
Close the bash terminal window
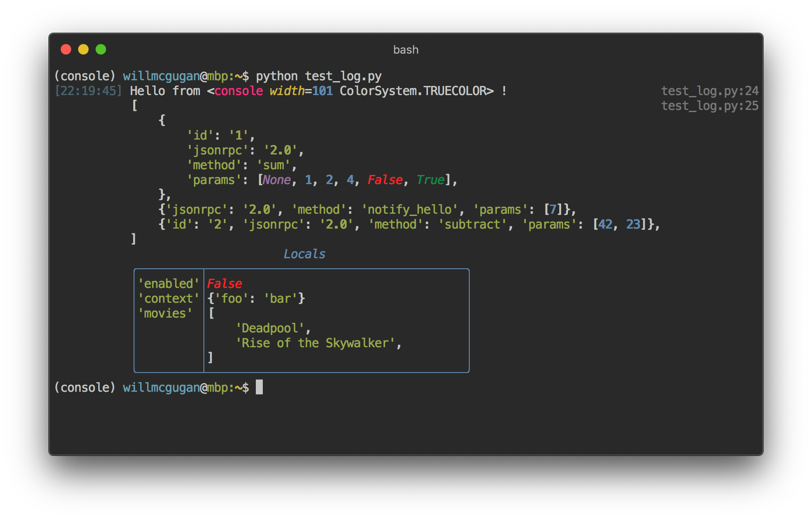click(x=66, y=49)
